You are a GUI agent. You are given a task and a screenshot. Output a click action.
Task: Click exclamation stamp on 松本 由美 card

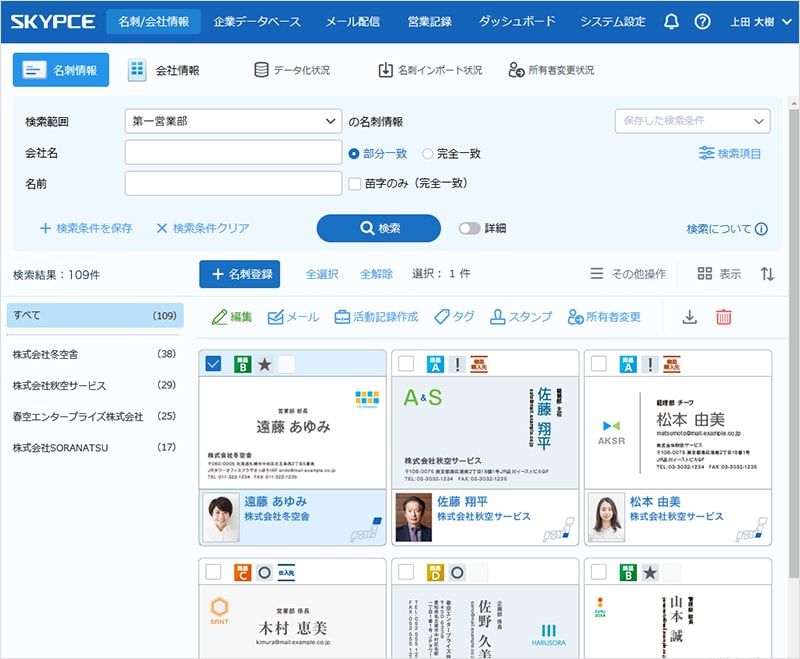650,364
